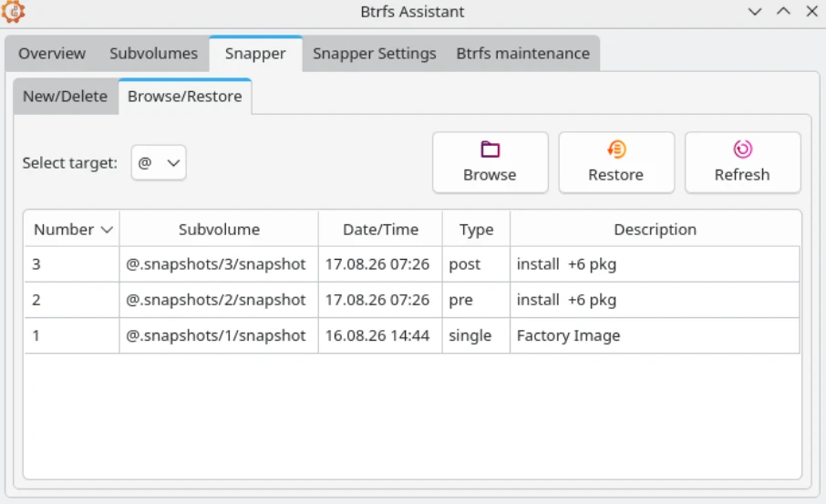Click the 'post' type cell
The image size is (826, 504).
476,264
